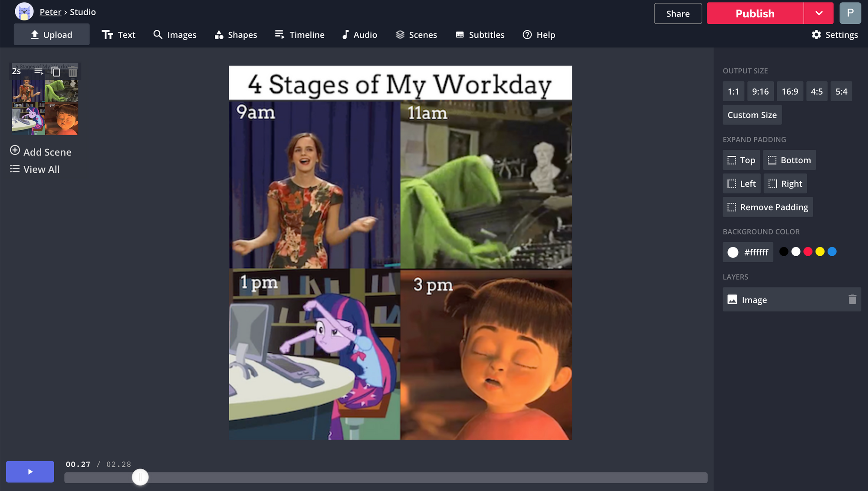Open the Audio tool
Image resolution: width=868 pixels, height=491 pixels.
click(359, 35)
